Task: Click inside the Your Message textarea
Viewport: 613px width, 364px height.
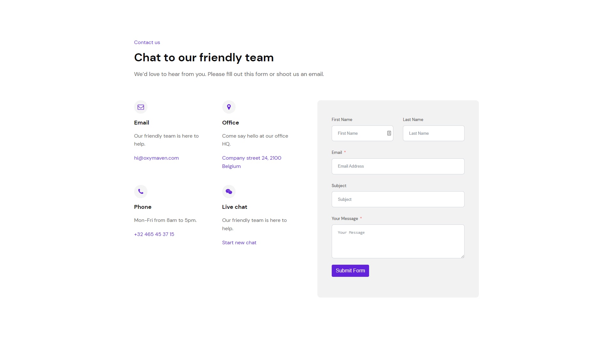Action: [x=398, y=241]
